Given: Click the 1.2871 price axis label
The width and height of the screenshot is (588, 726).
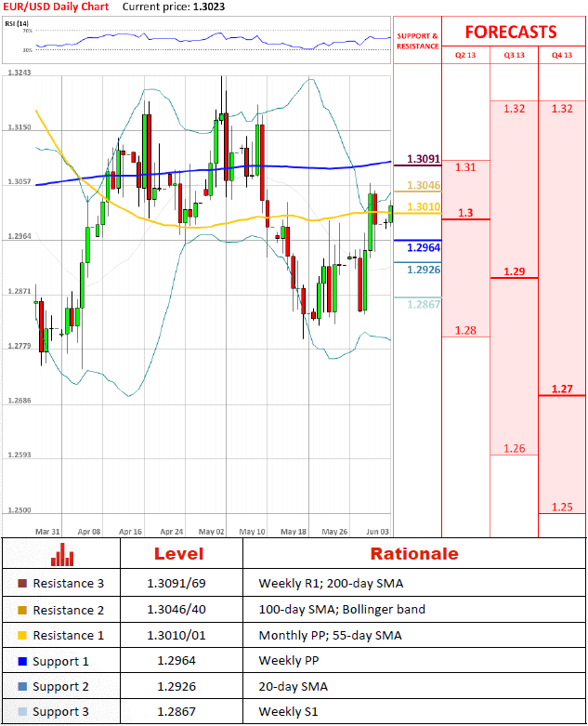Looking at the screenshot, I should tap(20, 291).
